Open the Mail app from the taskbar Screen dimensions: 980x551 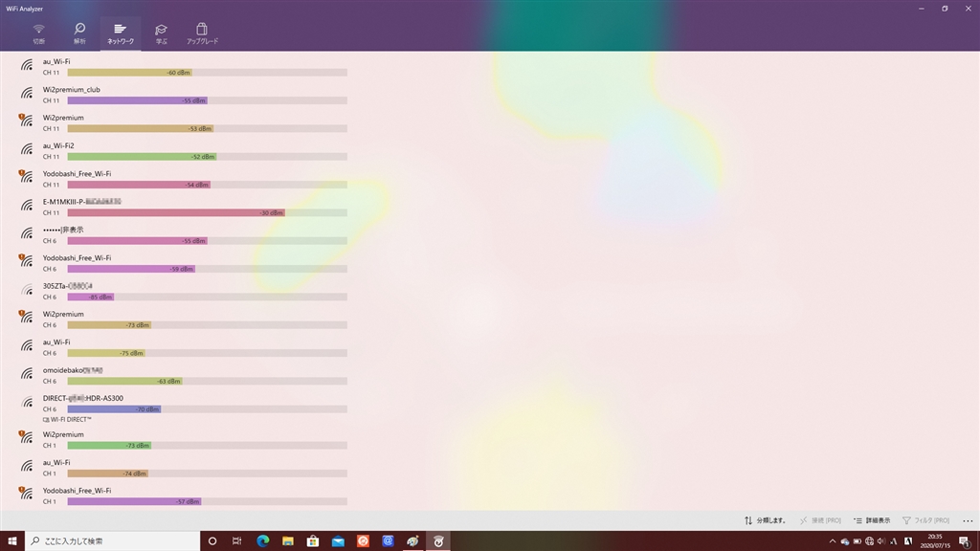click(338, 541)
